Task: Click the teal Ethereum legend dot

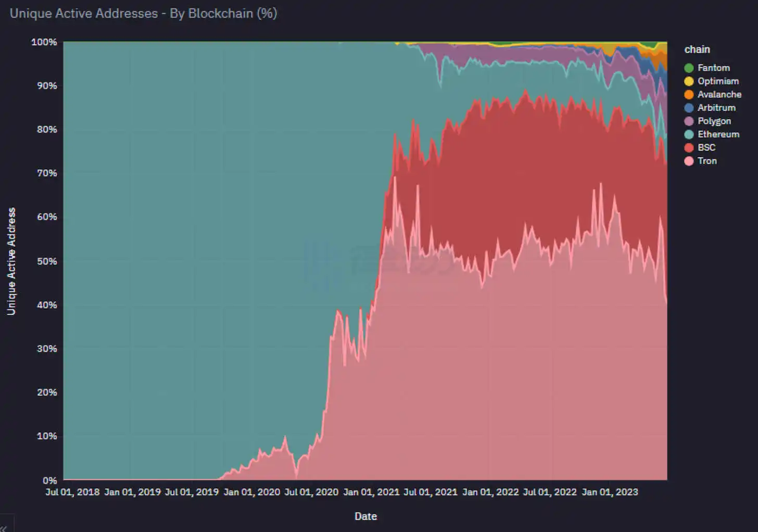Action: click(689, 134)
